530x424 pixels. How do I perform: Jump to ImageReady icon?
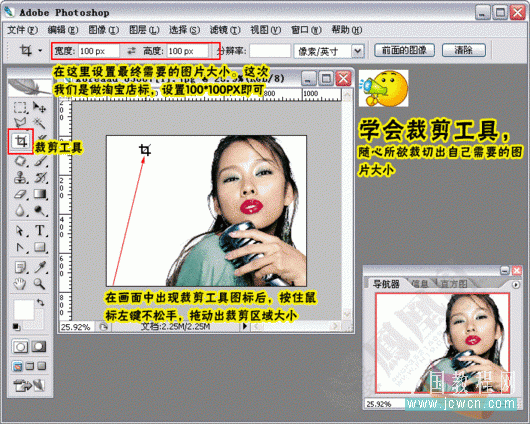click(29, 385)
